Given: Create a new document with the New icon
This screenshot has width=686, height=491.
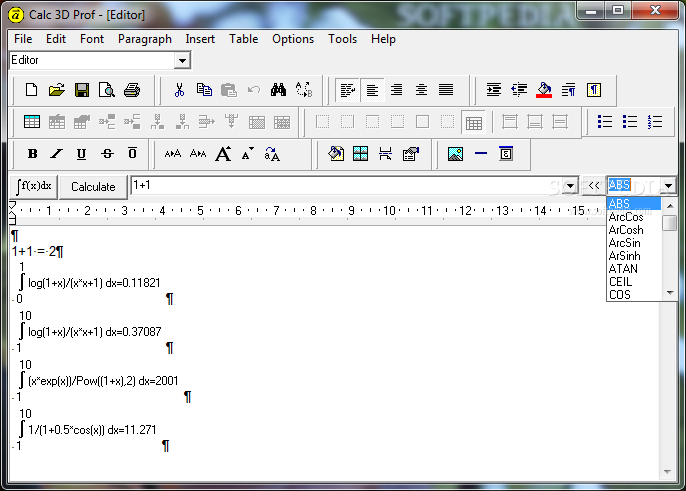Looking at the screenshot, I should coord(32,90).
